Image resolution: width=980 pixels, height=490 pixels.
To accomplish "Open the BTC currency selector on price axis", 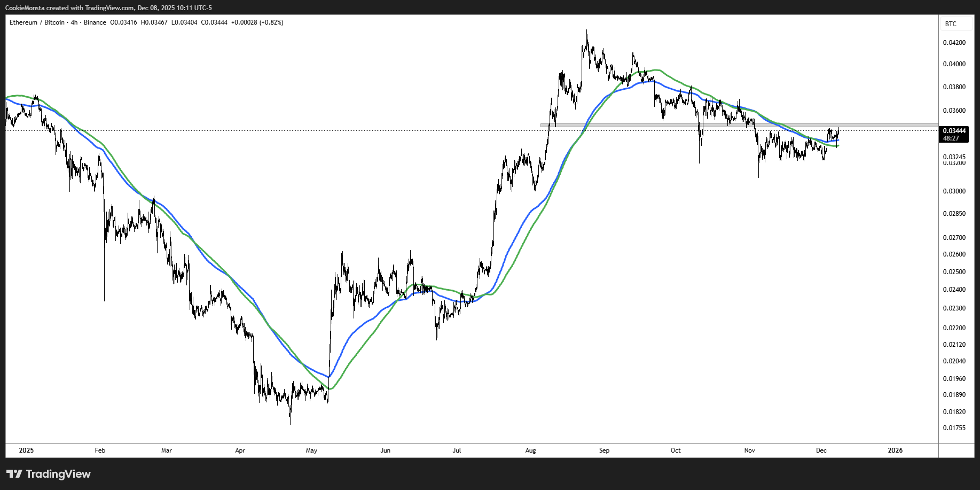I will pyautogui.click(x=951, y=24).
